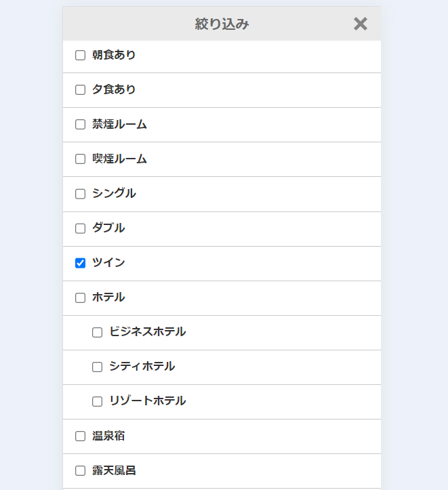Click the シティホテル label
Image resolution: width=448 pixels, height=490 pixels.
coord(142,367)
